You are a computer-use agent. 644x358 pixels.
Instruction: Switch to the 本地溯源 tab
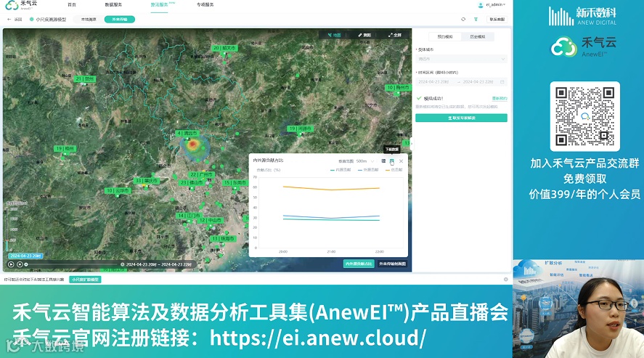[89, 20]
